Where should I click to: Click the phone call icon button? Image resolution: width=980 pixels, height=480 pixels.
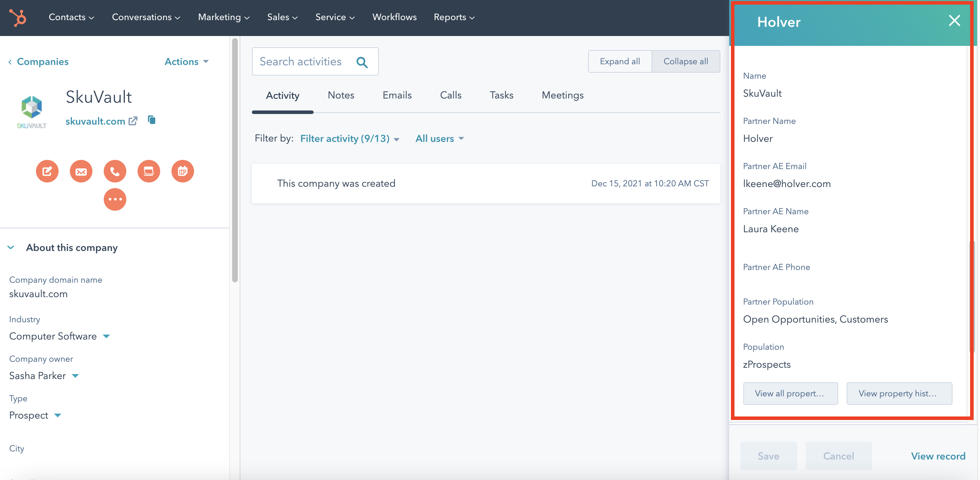(x=115, y=171)
